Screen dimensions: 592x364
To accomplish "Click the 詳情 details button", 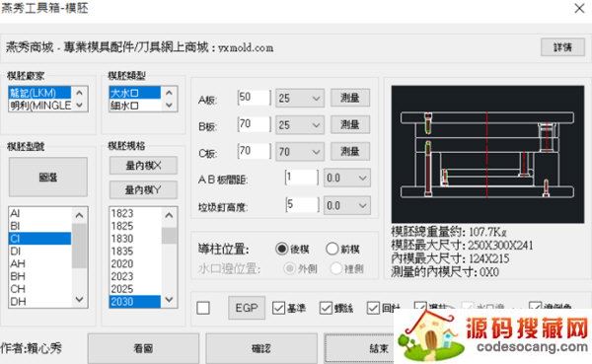I will point(562,47).
